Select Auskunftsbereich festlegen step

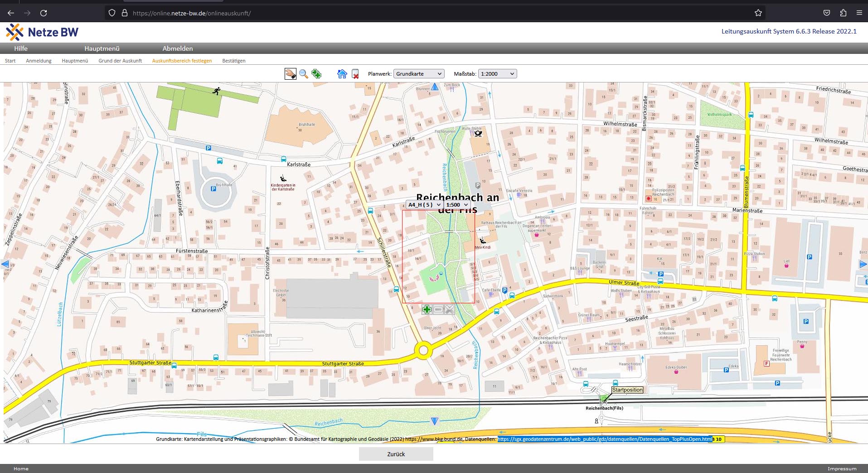[x=182, y=61]
